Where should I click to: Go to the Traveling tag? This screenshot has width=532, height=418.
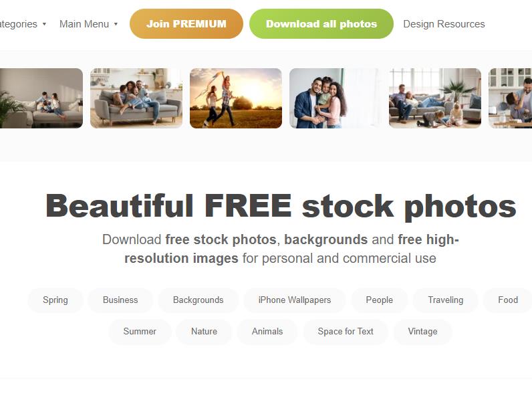(446, 300)
